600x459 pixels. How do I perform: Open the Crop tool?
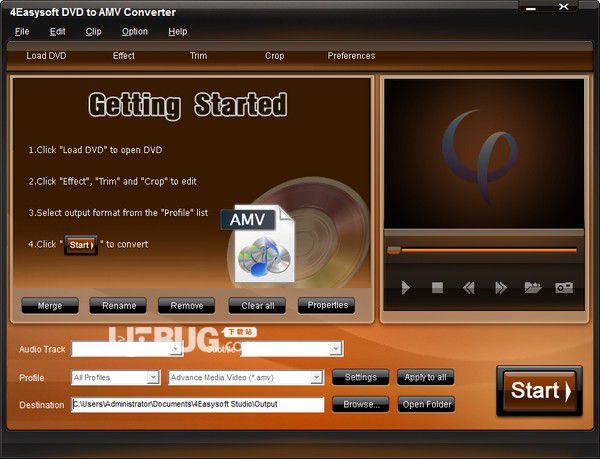274,56
